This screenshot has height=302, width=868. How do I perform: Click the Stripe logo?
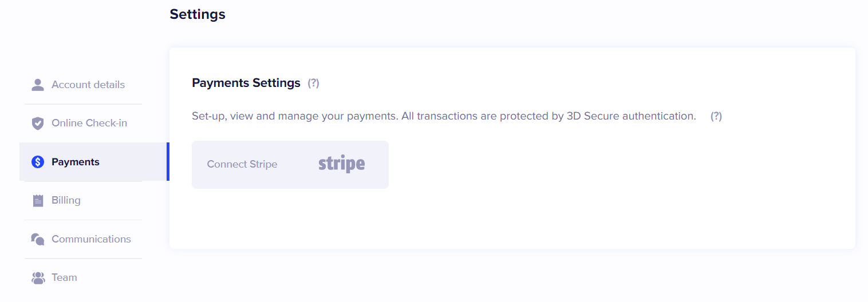click(342, 164)
